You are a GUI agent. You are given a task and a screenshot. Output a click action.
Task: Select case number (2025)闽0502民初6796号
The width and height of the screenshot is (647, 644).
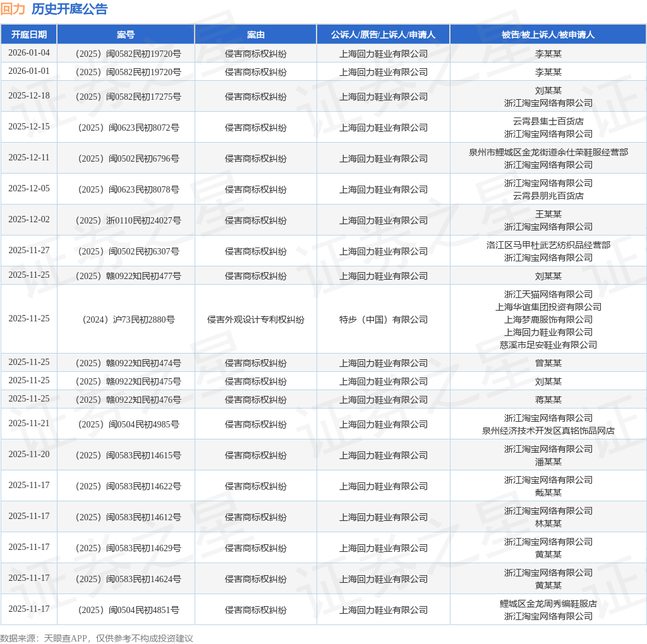coord(128,158)
